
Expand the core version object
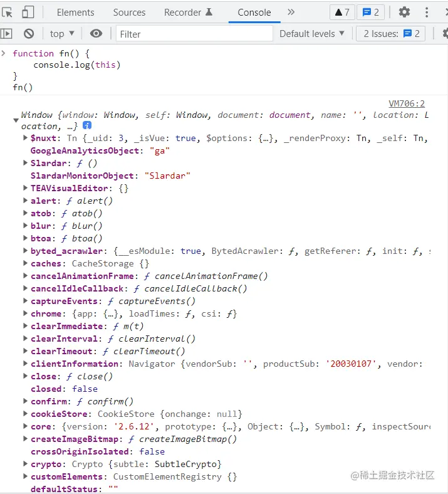coord(26,426)
